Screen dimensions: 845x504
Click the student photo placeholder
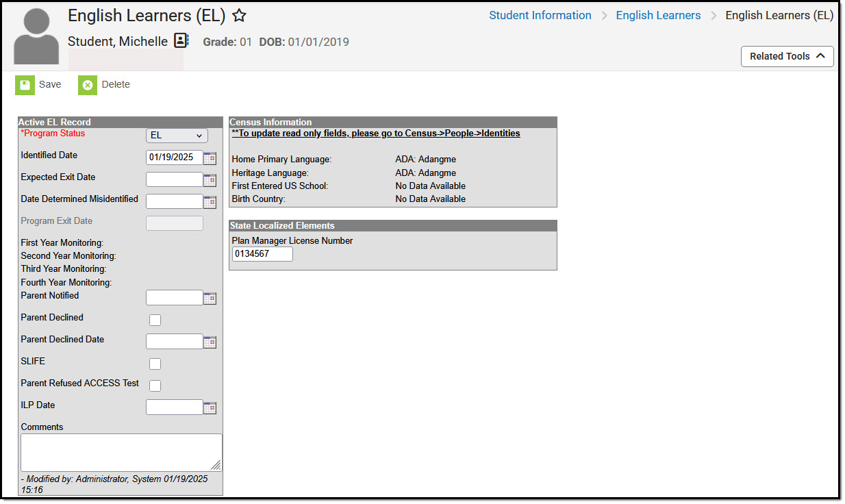[36, 34]
